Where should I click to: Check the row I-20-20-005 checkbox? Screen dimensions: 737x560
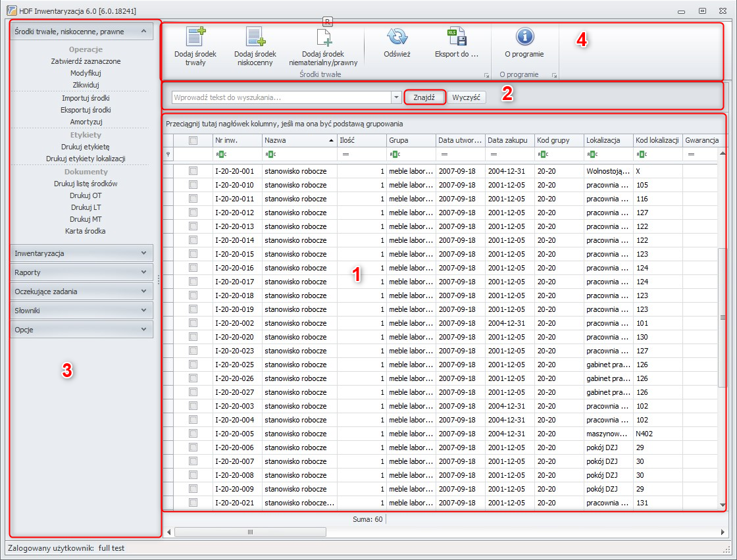193,434
